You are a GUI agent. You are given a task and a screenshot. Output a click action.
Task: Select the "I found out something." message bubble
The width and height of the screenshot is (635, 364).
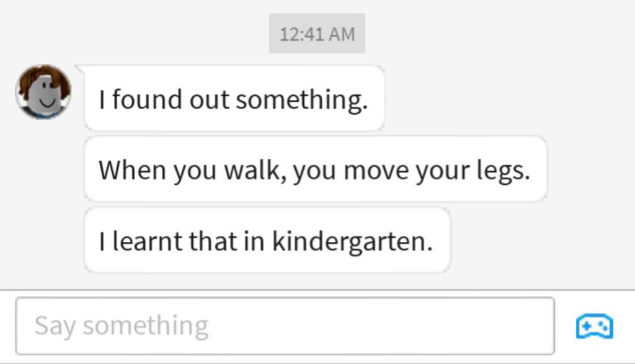[234, 99]
